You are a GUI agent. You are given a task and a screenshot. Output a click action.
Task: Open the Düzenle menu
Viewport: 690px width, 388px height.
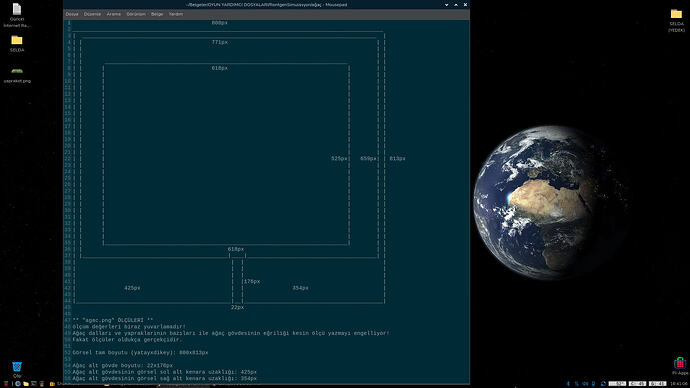click(x=92, y=14)
